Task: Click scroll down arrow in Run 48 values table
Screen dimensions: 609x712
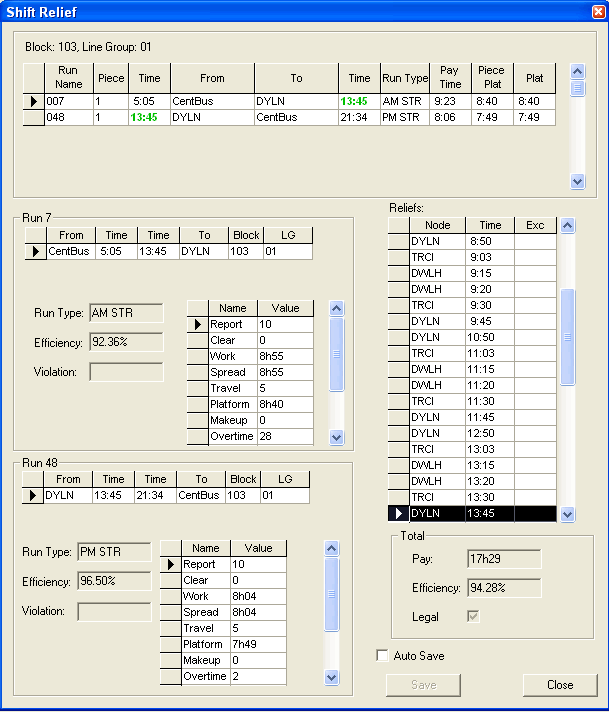Action: point(332,677)
